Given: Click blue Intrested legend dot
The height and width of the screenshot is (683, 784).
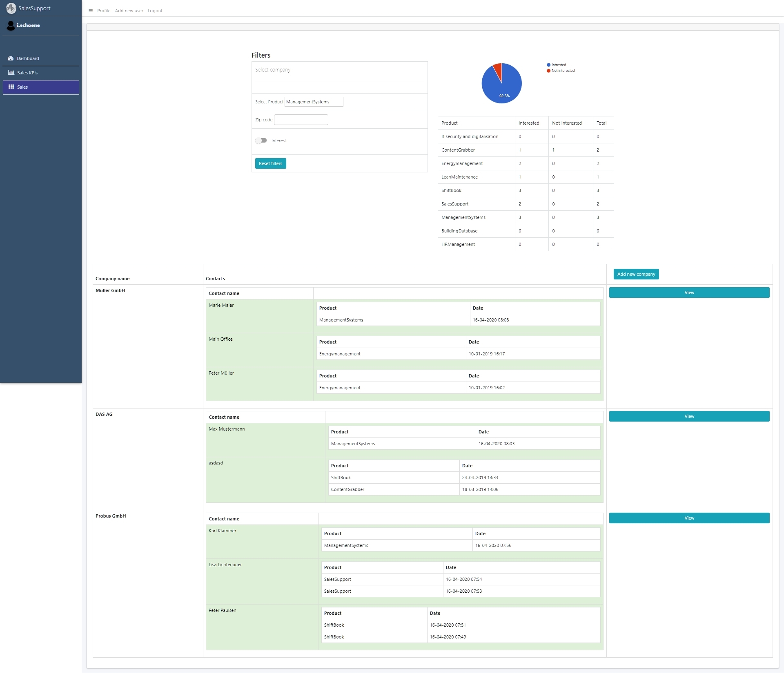Looking at the screenshot, I should coord(548,65).
